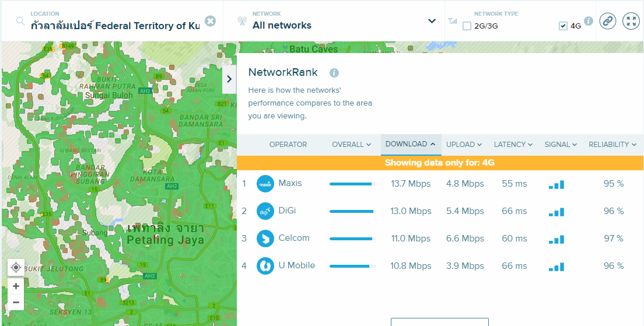The image size is (644, 326).
Task: Zoom out on the map
Action: 16,303
